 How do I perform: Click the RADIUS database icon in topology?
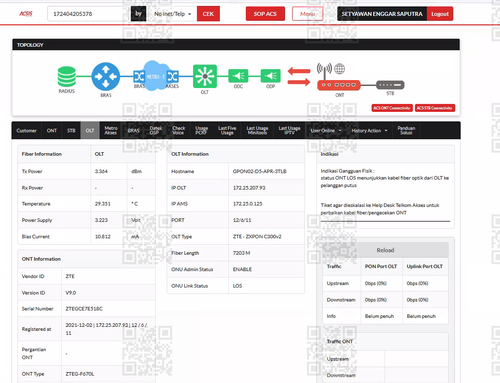67,76
